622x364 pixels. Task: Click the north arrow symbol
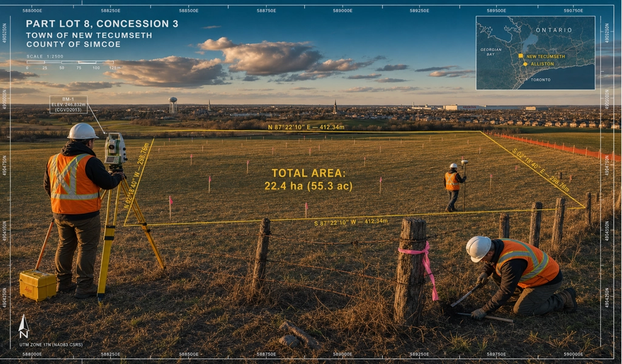click(24, 327)
